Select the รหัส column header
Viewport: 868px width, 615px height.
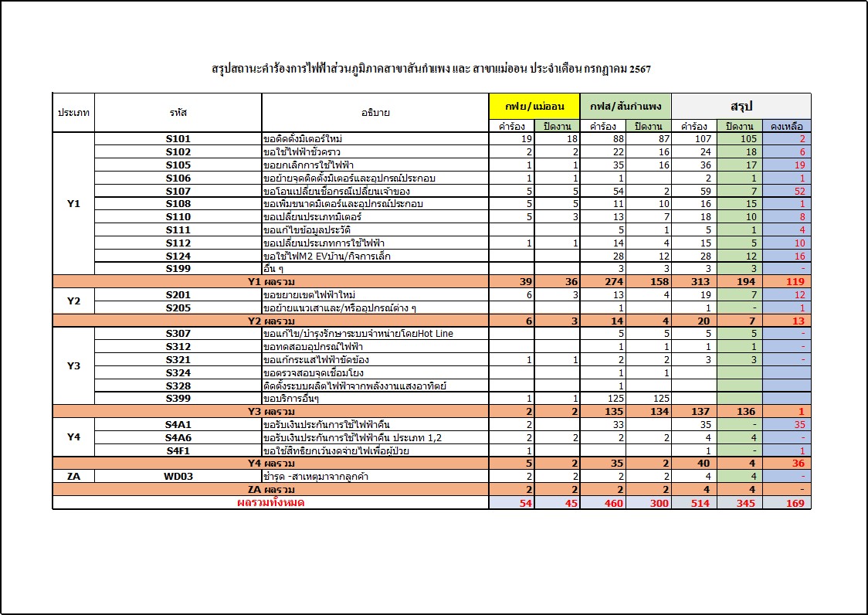pyautogui.click(x=178, y=113)
